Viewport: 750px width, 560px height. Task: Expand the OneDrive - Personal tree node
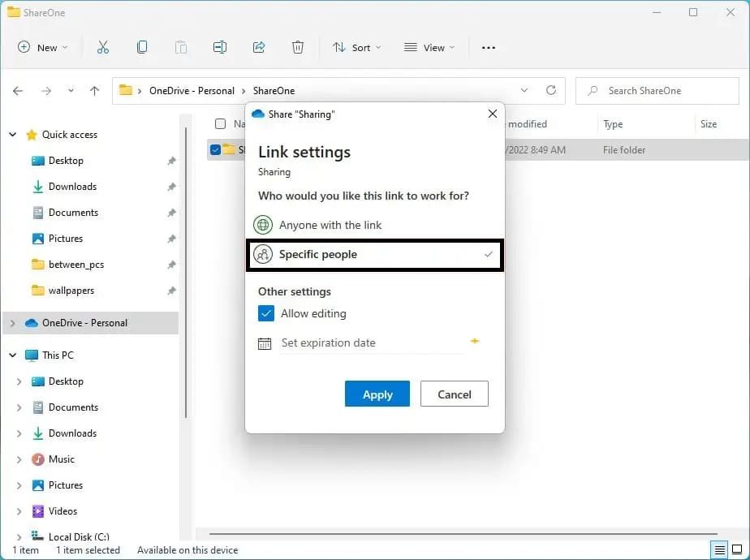tap(12, 323)
